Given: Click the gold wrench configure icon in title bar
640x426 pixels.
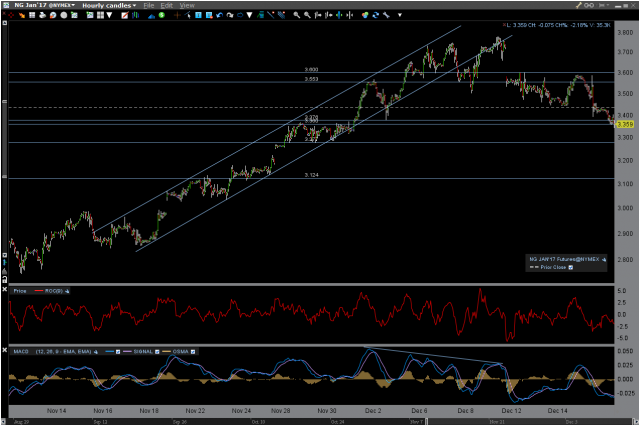Looking at the screenshot, I should point(579,5).
